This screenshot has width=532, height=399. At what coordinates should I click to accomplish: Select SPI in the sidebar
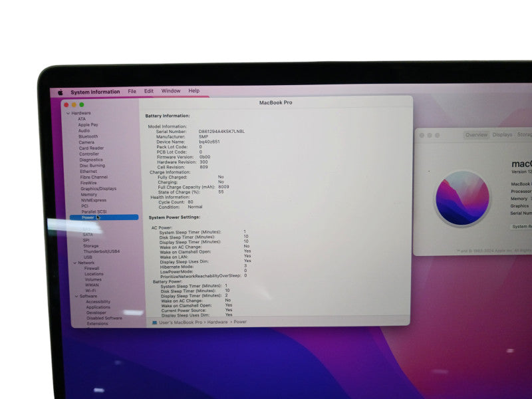click(86, 240)
